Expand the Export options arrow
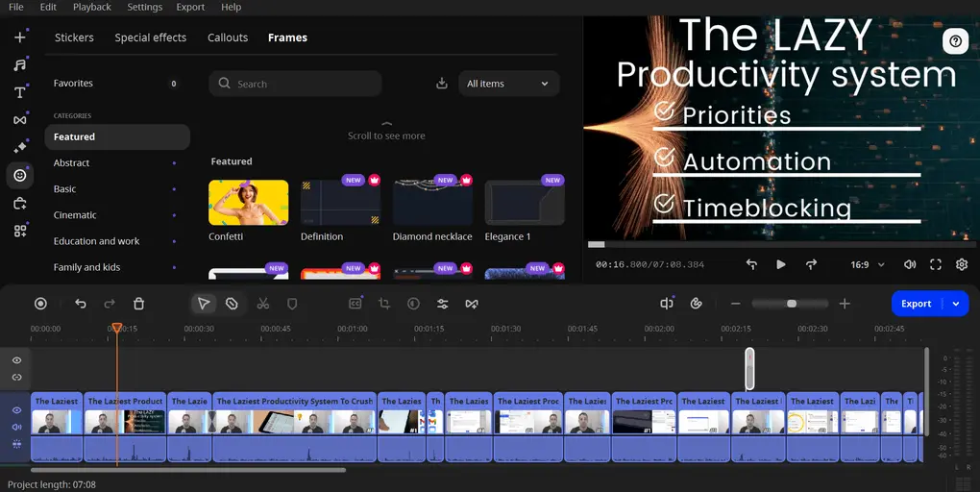Viewport: 980px width, 492px height. point(956,304)
